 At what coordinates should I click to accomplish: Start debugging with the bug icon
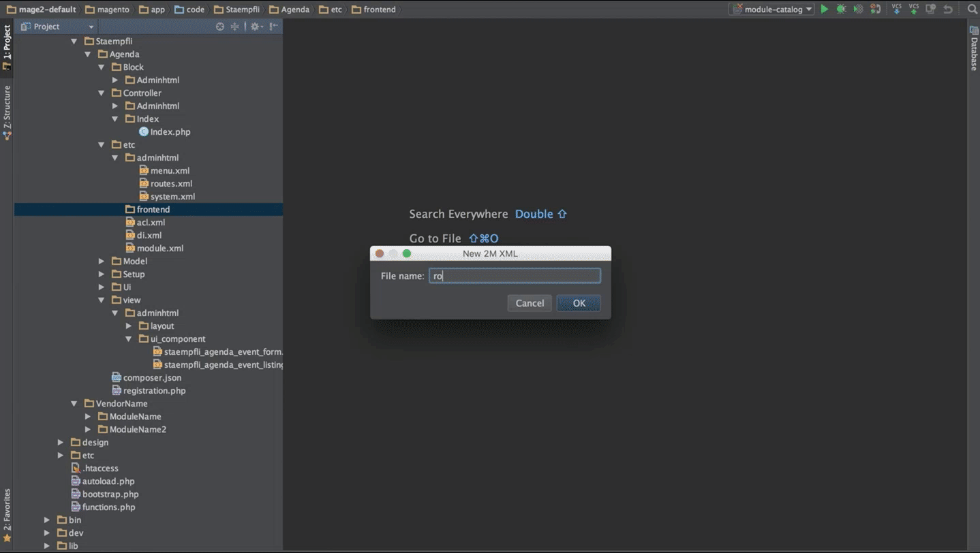[842, 9]
